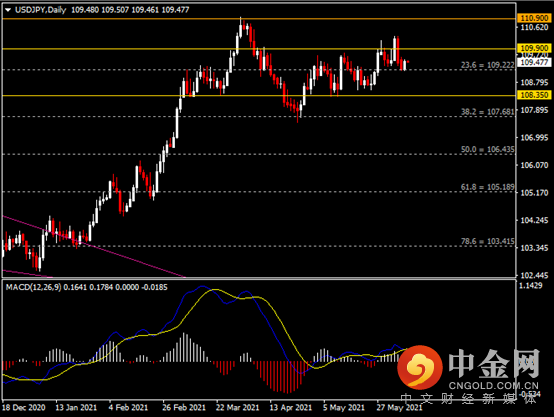
Task: Click the 22 Mar 2021 date label
Action: coord(237,408)
